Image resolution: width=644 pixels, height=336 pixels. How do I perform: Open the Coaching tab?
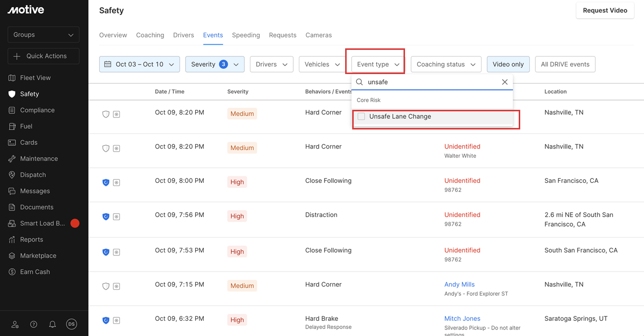tap(150, 35)
